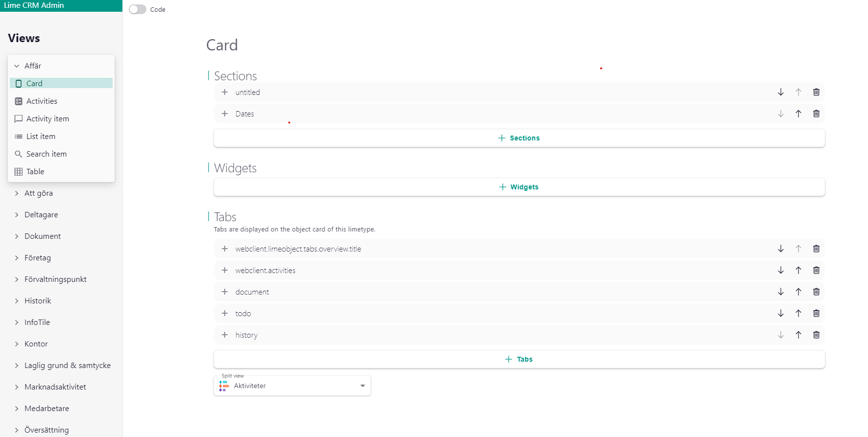Move webclient.activities tab down
Viewport: 868px width, 437px height.
[781, 270]
